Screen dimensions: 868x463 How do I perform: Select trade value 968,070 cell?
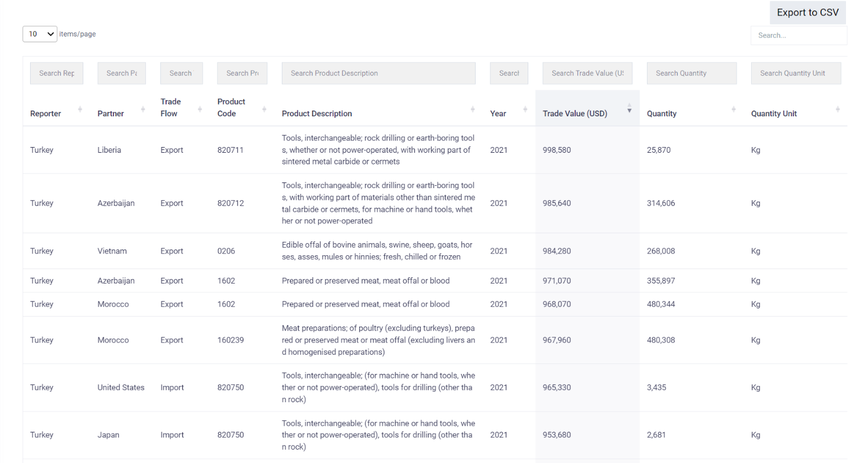point(557,304)
